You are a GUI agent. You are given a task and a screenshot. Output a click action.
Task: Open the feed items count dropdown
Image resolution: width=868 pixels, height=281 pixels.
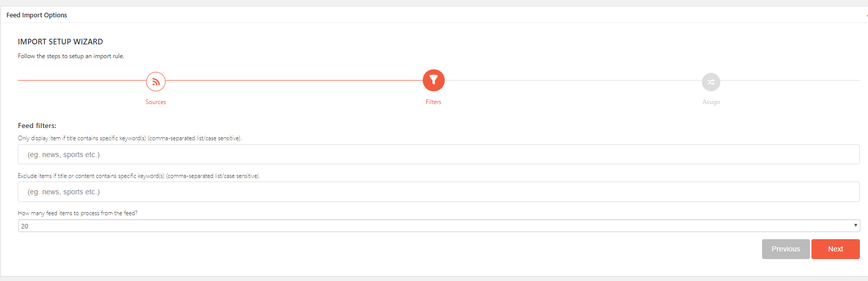tap(439, 226)
